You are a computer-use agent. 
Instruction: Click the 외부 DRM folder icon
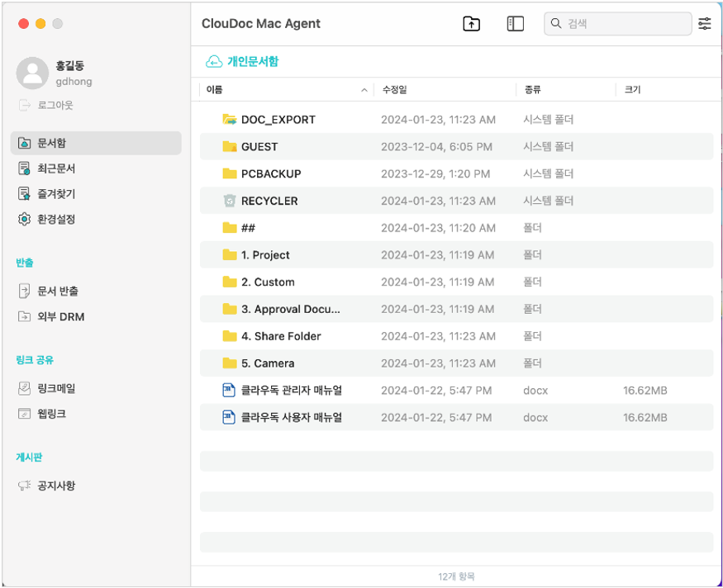pyautogui.click(x=24, y=316)
